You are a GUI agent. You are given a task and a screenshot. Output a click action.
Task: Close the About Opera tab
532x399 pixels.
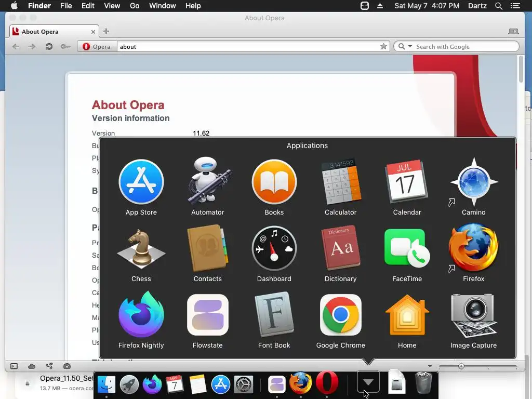(93, 32)
